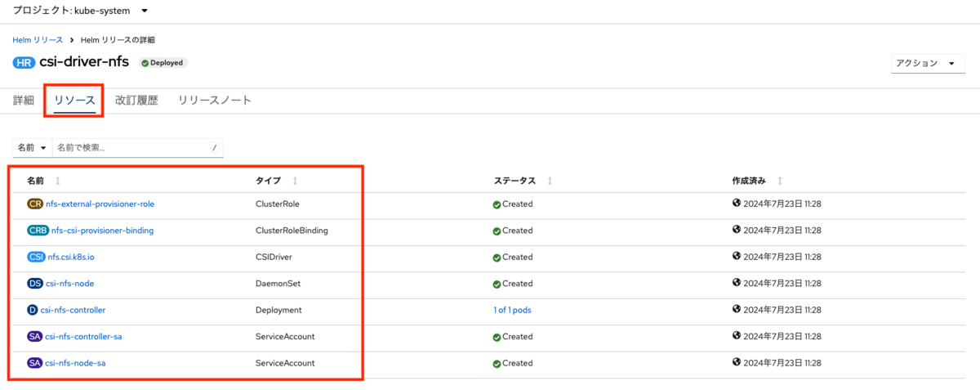Switch to the リリースノート tab
This screenshot has height=390, width=980.
coord(215,101)
